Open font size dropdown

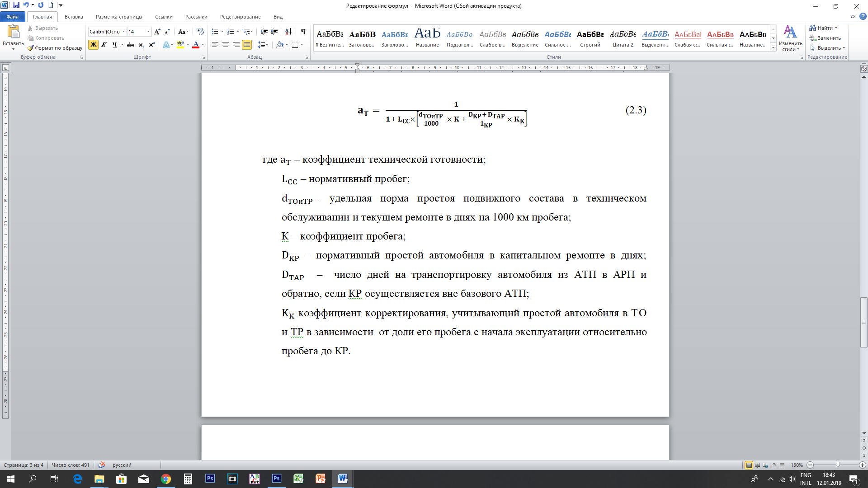148,32
